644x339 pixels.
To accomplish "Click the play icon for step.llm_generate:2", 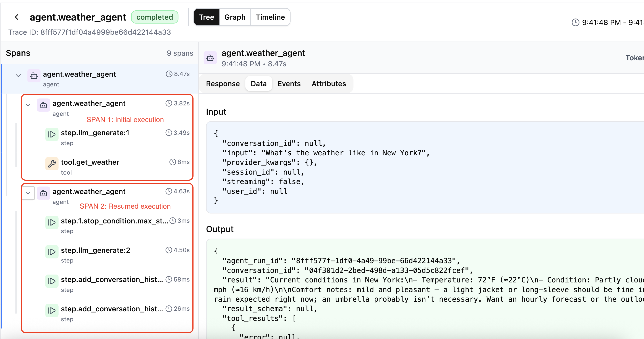I will (x=52, y=251).
